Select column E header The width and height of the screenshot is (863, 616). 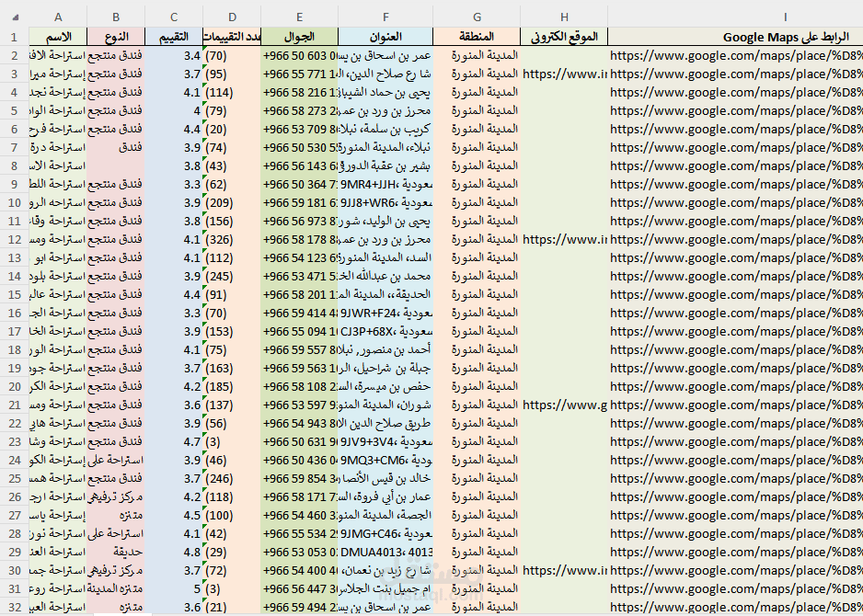coord(299,17)
